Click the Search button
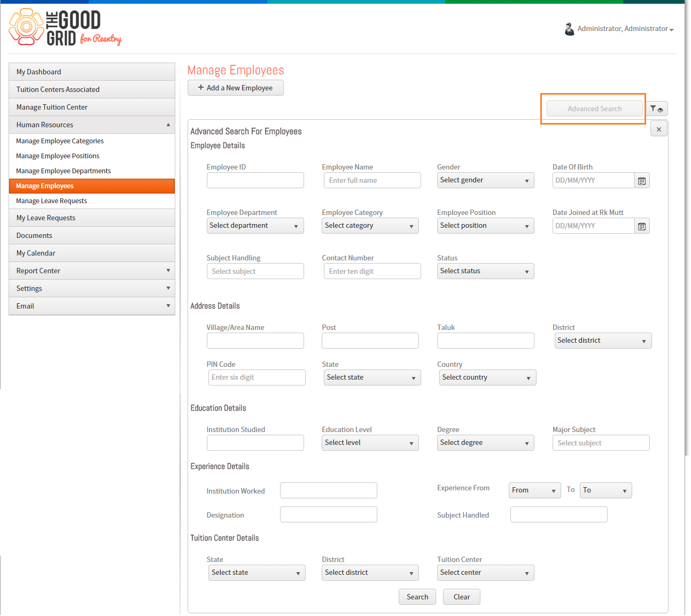The width and height of the screenshot is (691, 616). click(x=417, y=597)
